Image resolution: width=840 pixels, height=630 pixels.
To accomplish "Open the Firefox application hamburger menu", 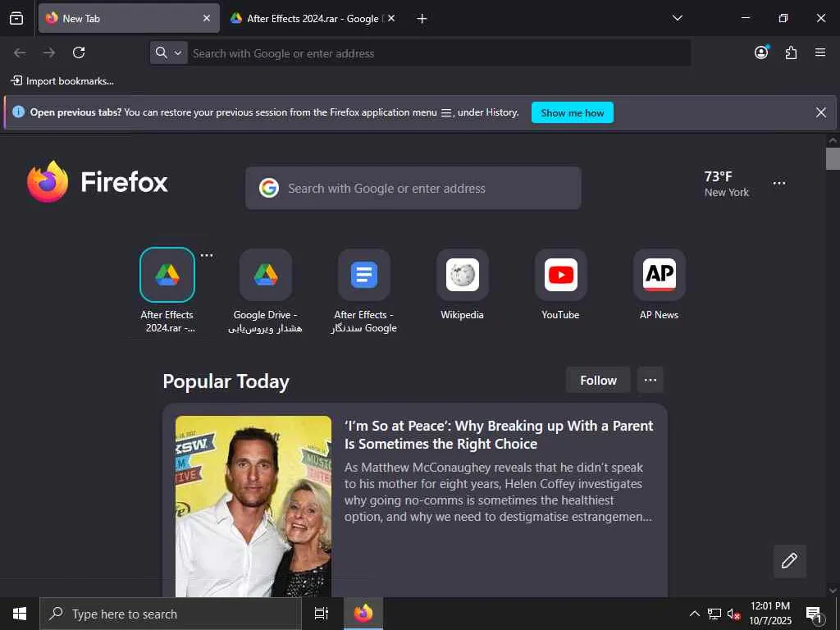I will (820, 52).
